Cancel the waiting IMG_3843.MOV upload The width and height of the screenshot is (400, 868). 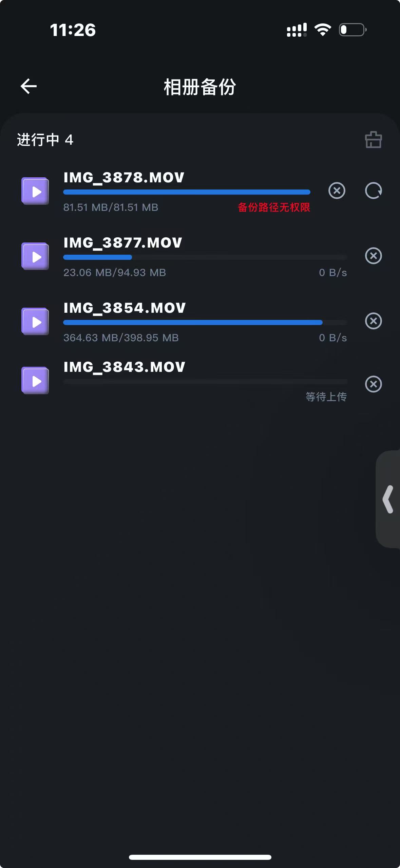373,384
